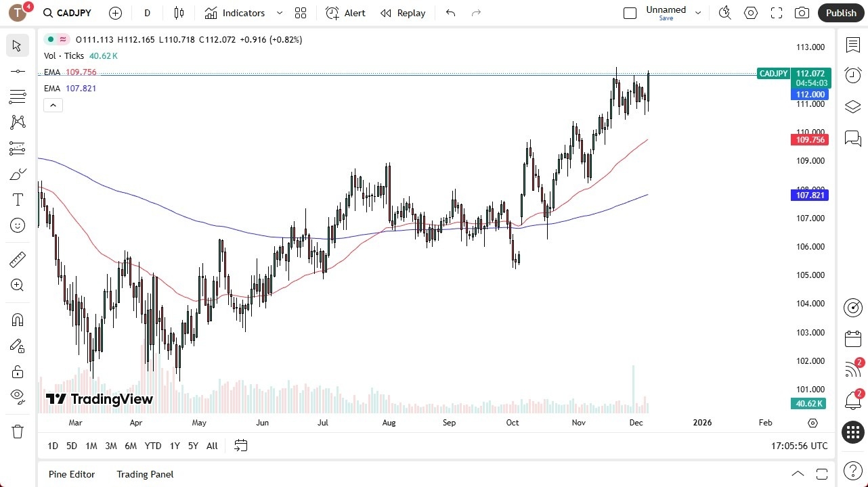The image size is (868, 487).
Task: Click the Publish button
Action: [841, 13]
